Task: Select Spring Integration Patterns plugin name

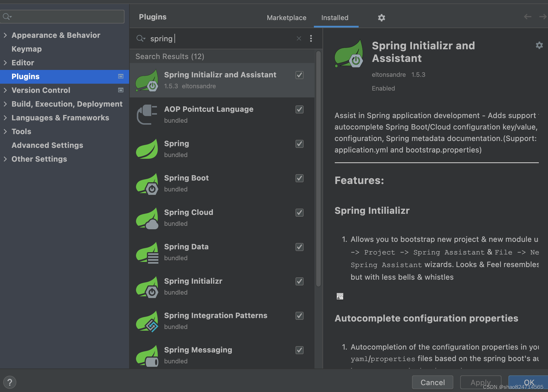Action: pyautogui.click(x=215, y=315)
